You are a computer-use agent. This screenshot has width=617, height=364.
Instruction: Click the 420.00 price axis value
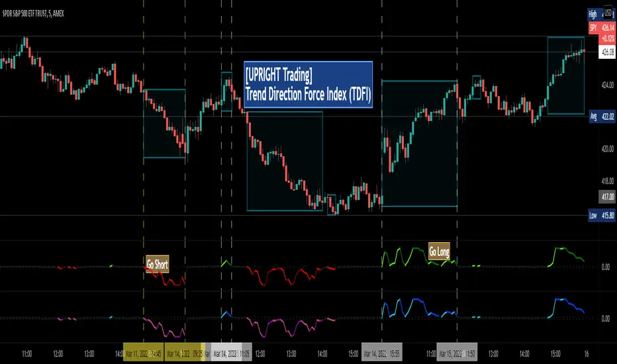pos(608,149)
